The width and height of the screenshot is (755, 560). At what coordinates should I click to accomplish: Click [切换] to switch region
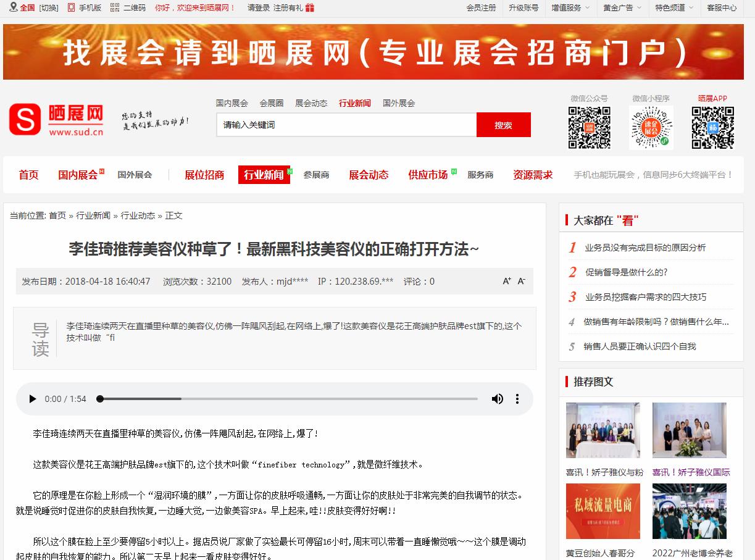coord(49,7)
